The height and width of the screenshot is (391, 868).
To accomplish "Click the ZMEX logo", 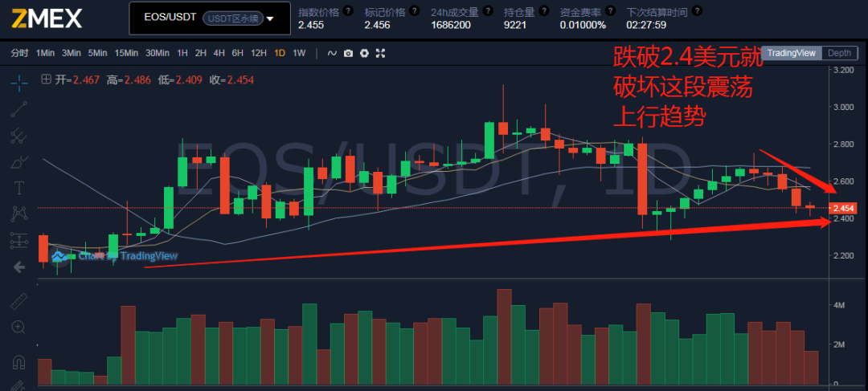I will [x=47, y=18].
